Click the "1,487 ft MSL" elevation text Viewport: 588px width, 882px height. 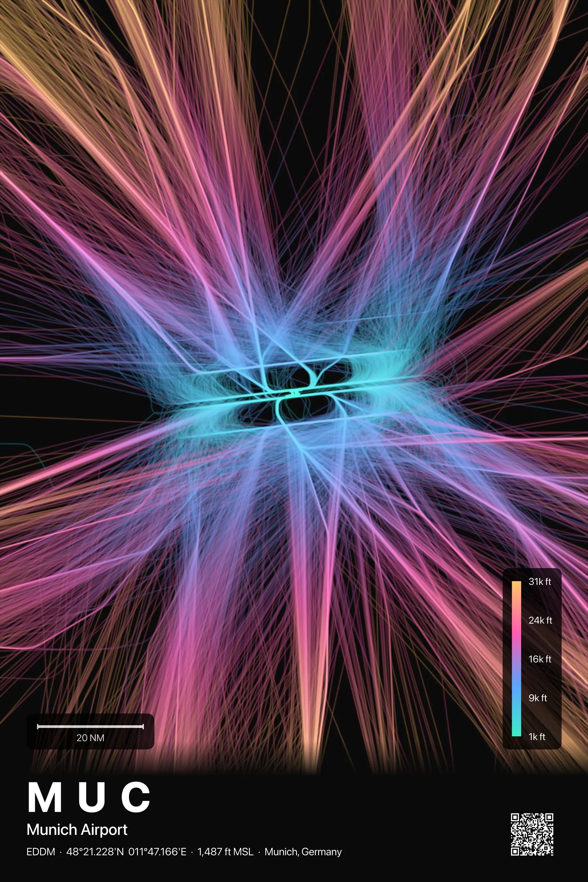(225, 852)
